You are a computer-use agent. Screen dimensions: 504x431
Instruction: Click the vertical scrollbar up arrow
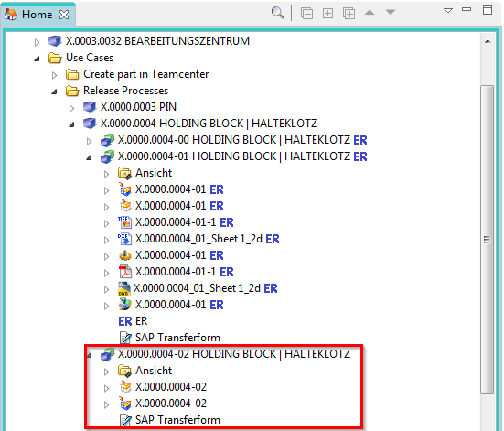pos(488,41)
